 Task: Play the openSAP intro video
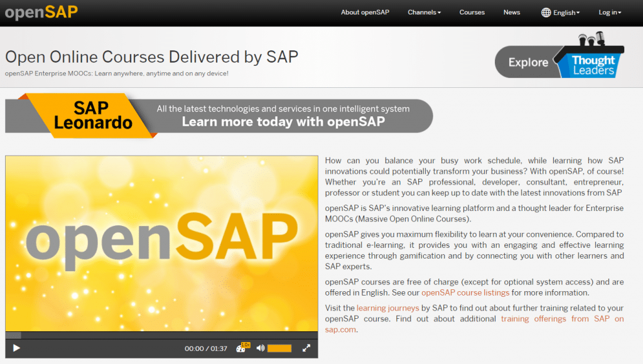click(x=17, y=348)
